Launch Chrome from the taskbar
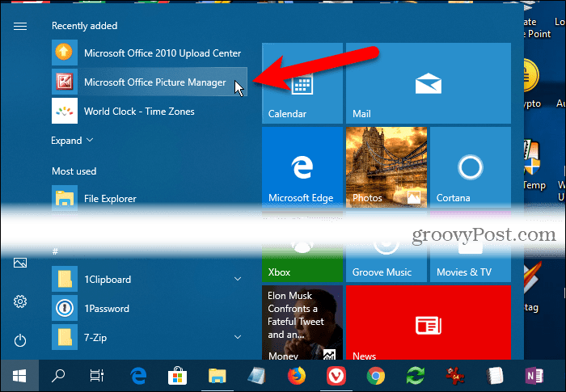 pos(376,376)
